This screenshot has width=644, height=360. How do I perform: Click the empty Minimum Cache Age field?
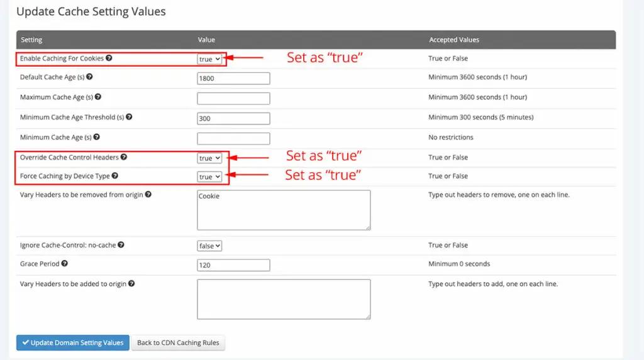[x=233, y=138]
